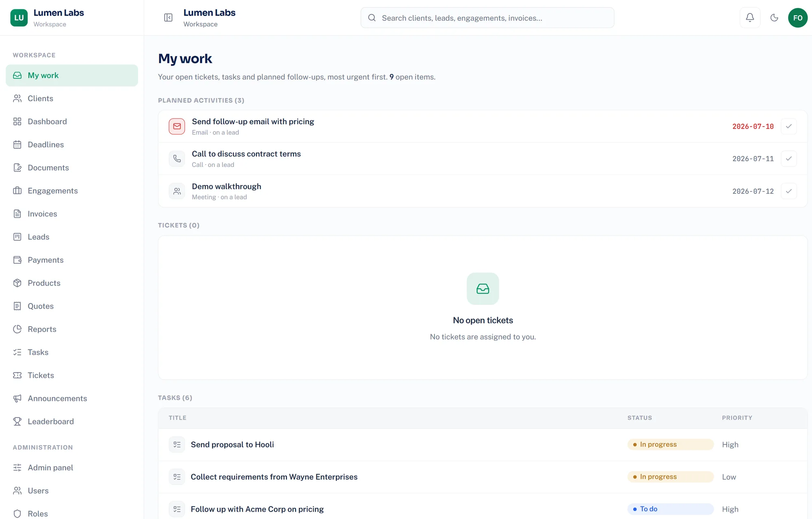The width and height of the screenshot is (812, 519).
Task: Mark follow-up email activity as done
Action: click(x=788, y=126)
